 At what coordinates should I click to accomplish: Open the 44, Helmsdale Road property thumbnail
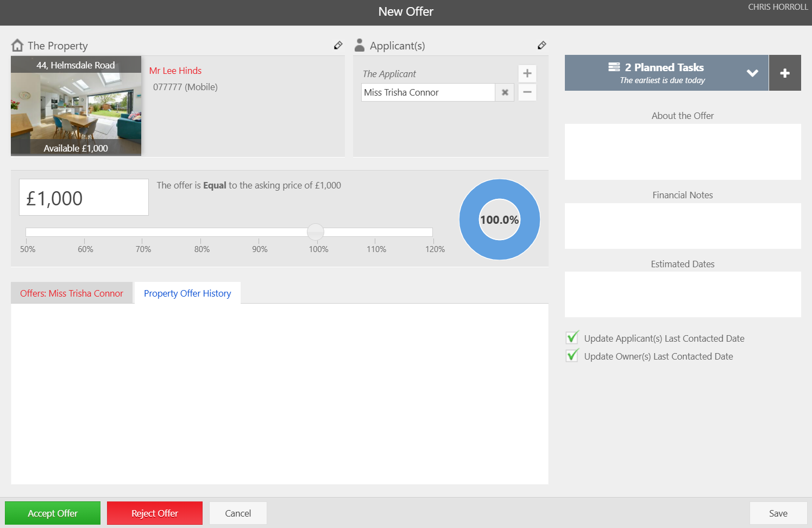(76, 106)
